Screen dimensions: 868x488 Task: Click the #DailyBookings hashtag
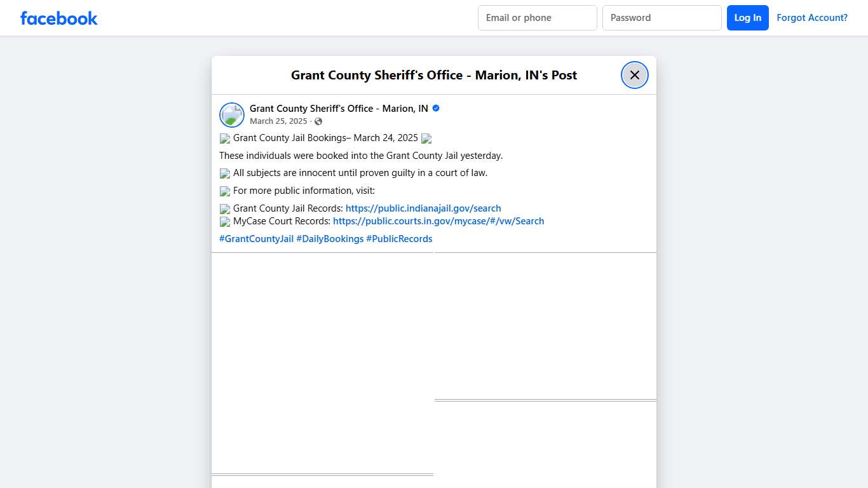coord(329,238)
